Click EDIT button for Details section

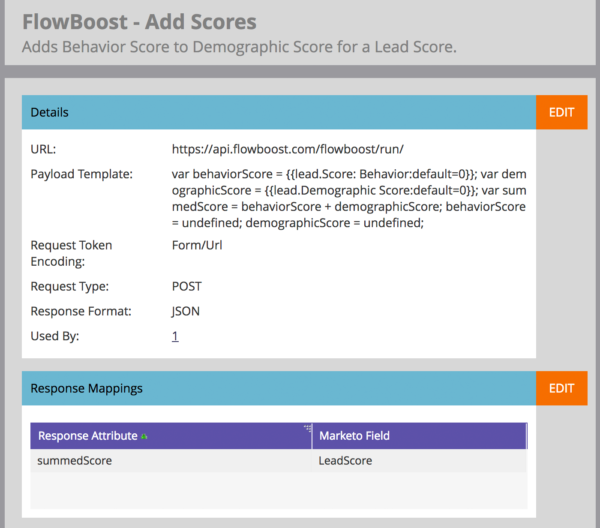pos(561,112)
